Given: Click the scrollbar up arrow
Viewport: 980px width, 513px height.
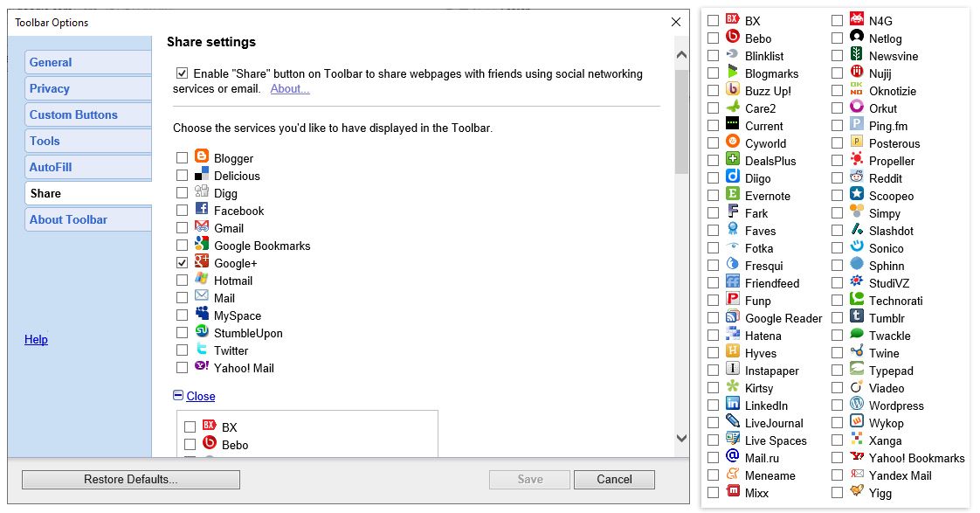Looking at the screenshot, I should pos(681,55).
